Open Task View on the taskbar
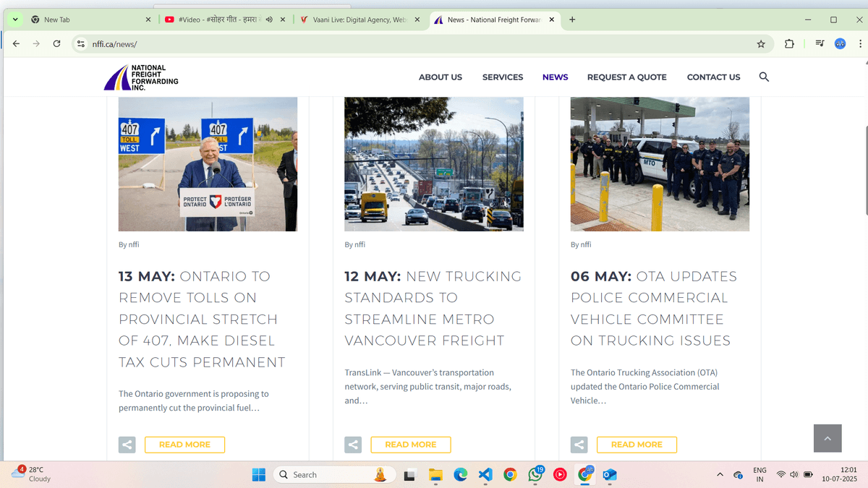Screen dimensions: 868x488 409,475
